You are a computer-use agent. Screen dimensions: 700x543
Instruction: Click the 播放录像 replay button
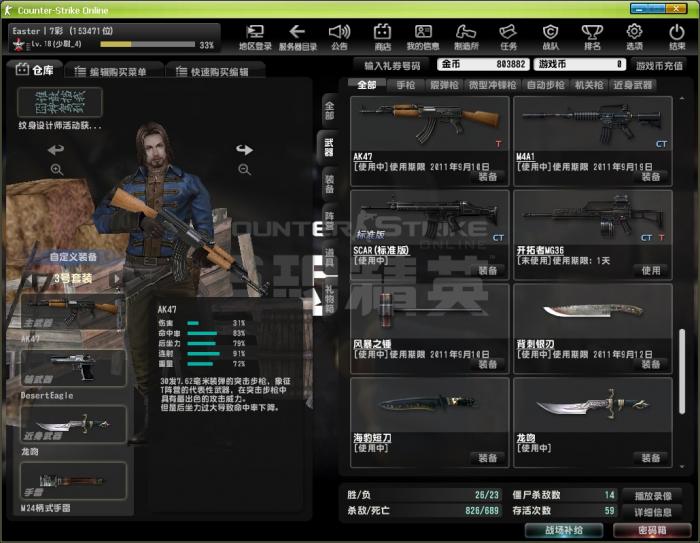pyautogui.click(x=653, y=496)
